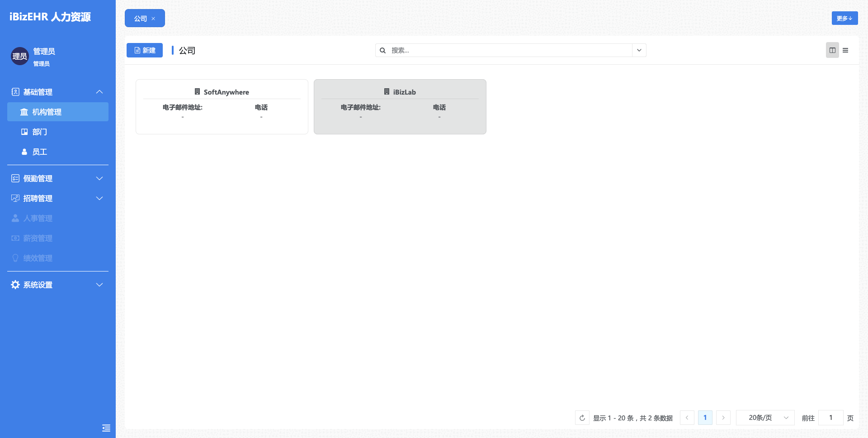
Task: Click the card view layout icon
Action: point(832,50)
